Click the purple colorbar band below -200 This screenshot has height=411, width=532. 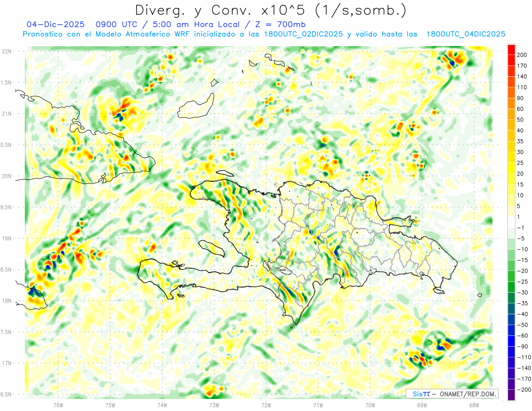(511, 395)
